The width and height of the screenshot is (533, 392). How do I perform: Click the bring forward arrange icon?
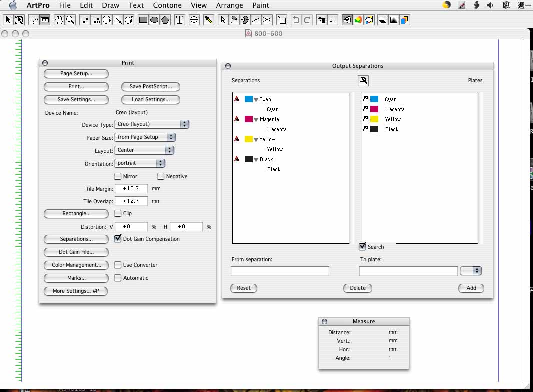[322, 20]
